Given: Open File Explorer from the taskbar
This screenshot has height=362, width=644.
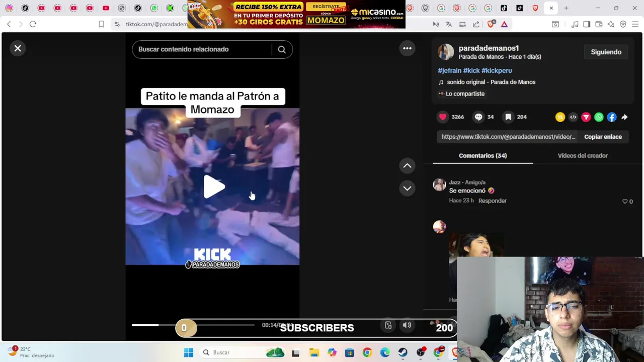Looking at the screenshot, I should click(314, 352).
